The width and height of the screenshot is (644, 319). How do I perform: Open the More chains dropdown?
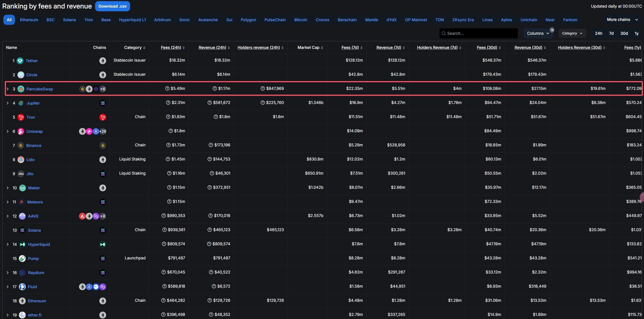622,19
